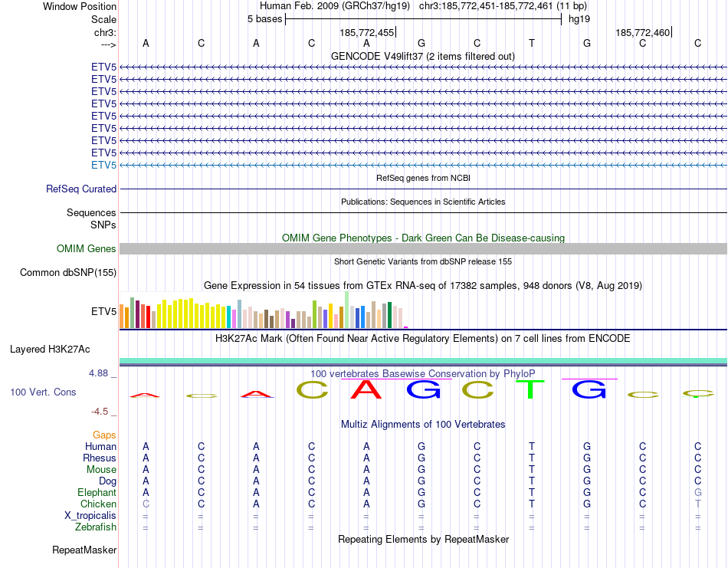This screenshot has height=568, width=728.
Task: Select the X_tropicalis alignment row label
Action: pyautogui.click(x=90, y=516)
